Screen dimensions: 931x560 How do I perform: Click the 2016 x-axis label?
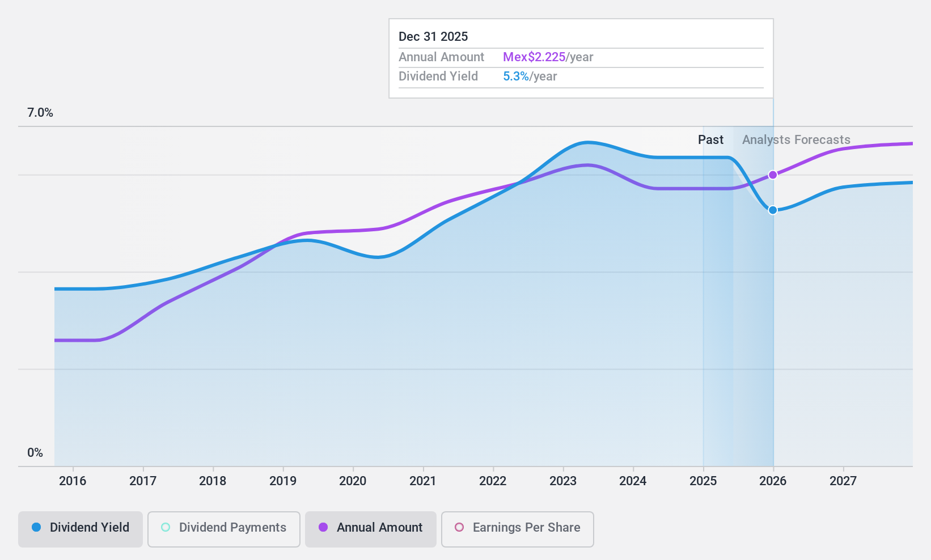click(x=73, y=481)
